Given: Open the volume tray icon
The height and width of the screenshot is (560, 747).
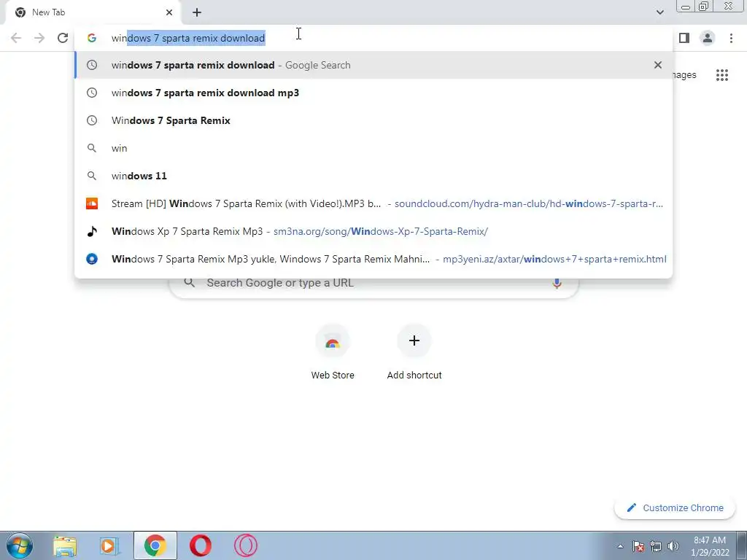Looking at the screenshot, I should [673, 546].
